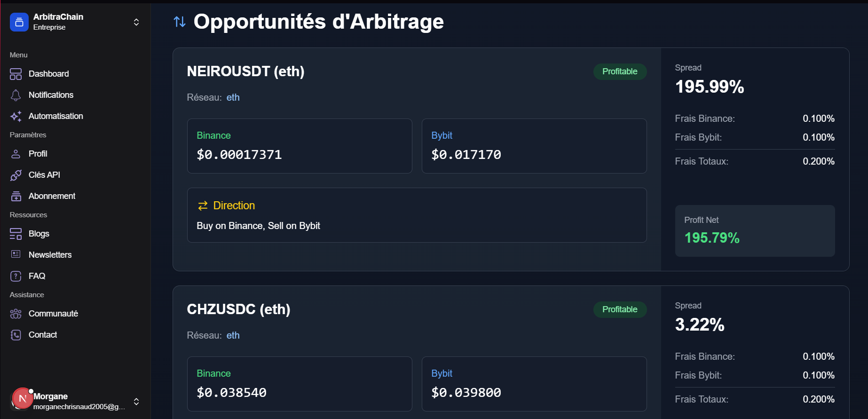This screenshot has width=868, height=419.
Task: Click the arbitrage sort arrows icon next to title
Action: pos(180,22)
